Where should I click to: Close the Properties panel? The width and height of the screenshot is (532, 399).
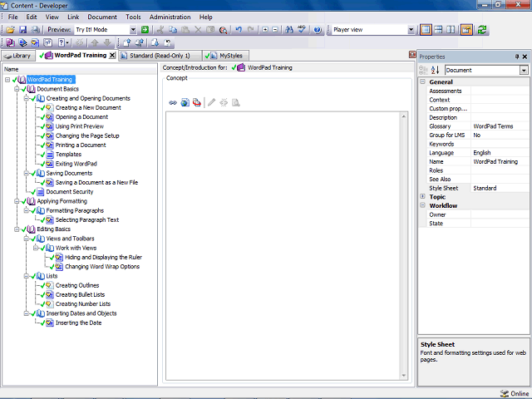525,57
